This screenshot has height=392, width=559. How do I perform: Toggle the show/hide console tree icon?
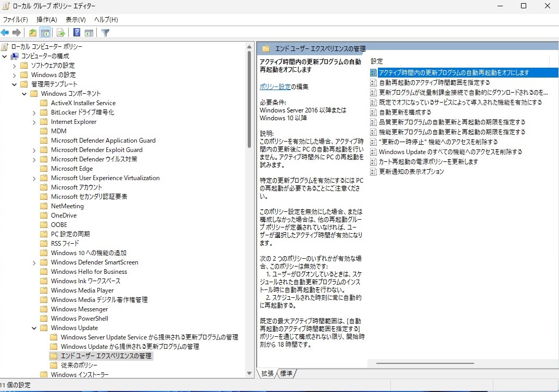(45, 33)
